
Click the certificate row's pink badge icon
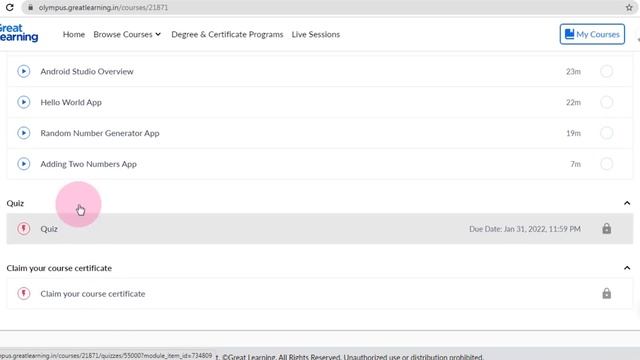point(24,293)
